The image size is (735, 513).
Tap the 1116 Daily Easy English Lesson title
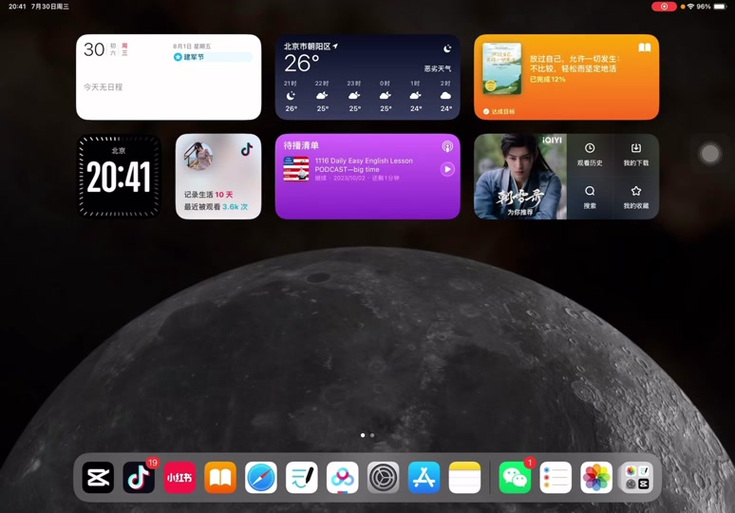364,165
